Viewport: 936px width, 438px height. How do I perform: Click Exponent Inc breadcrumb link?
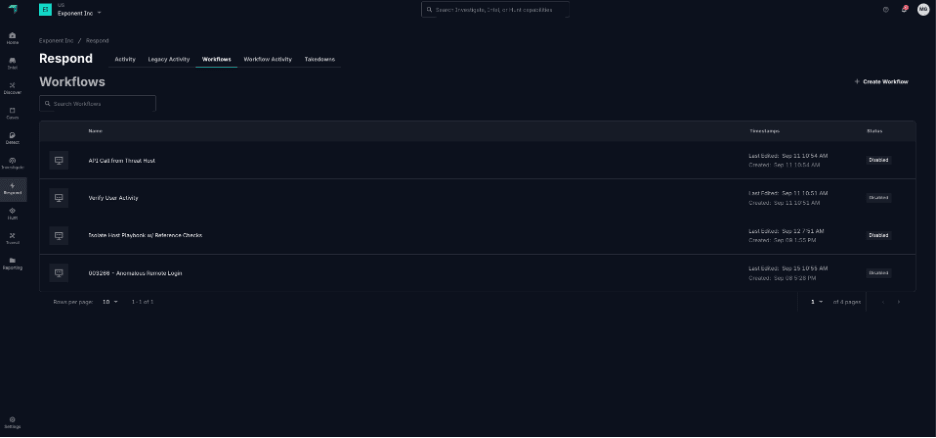[56, 41]
